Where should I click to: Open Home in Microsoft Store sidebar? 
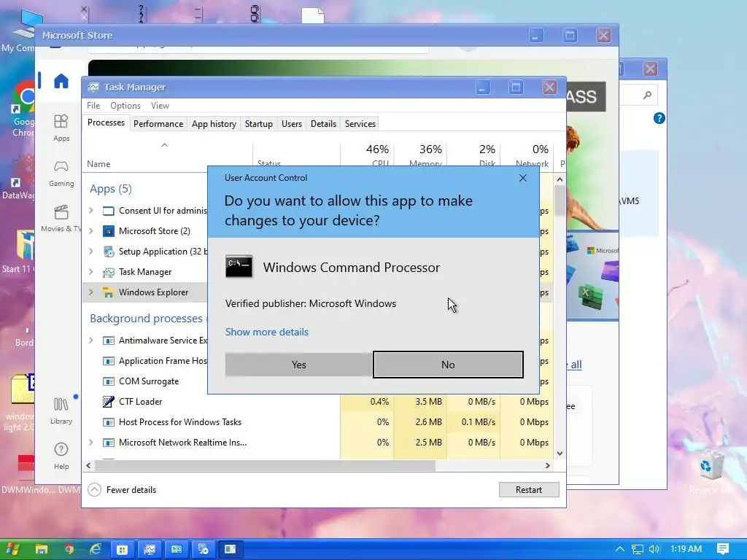(61, 81)
